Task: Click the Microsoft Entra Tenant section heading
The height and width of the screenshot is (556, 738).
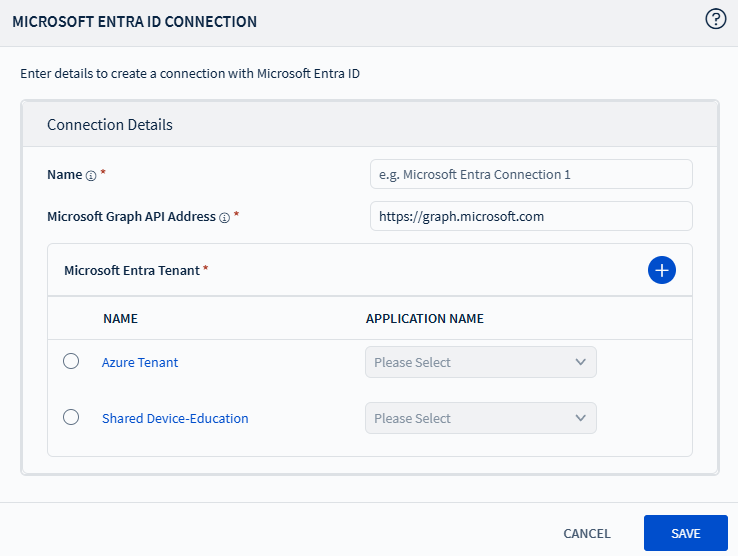Action: pos(132,270)
